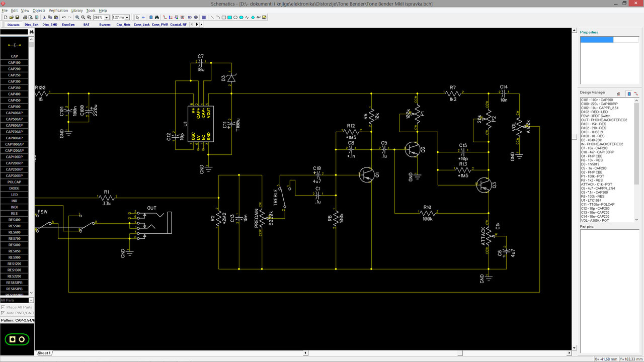Paste from clipboard toolbar icon
This screenshot has height=362, width=644.
(x=56, y=17)
